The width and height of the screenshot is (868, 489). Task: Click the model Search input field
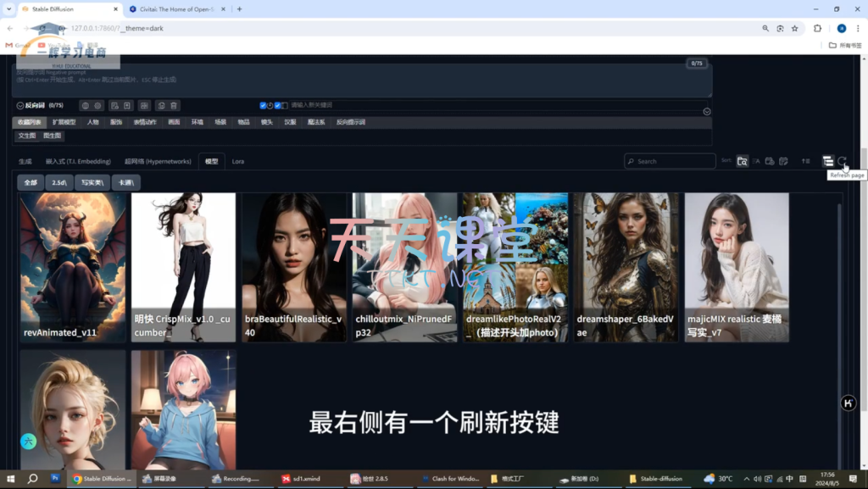click(674, 161)
